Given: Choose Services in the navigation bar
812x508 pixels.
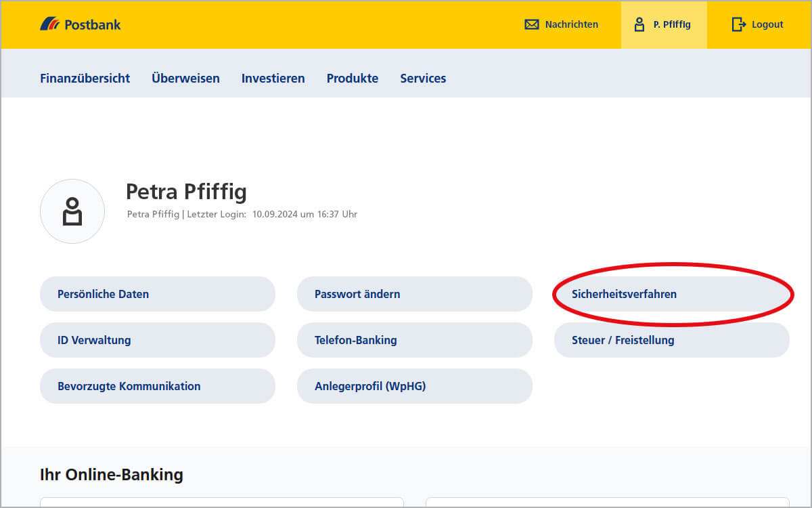Looking at the screenshot, I should click(423, 78).
